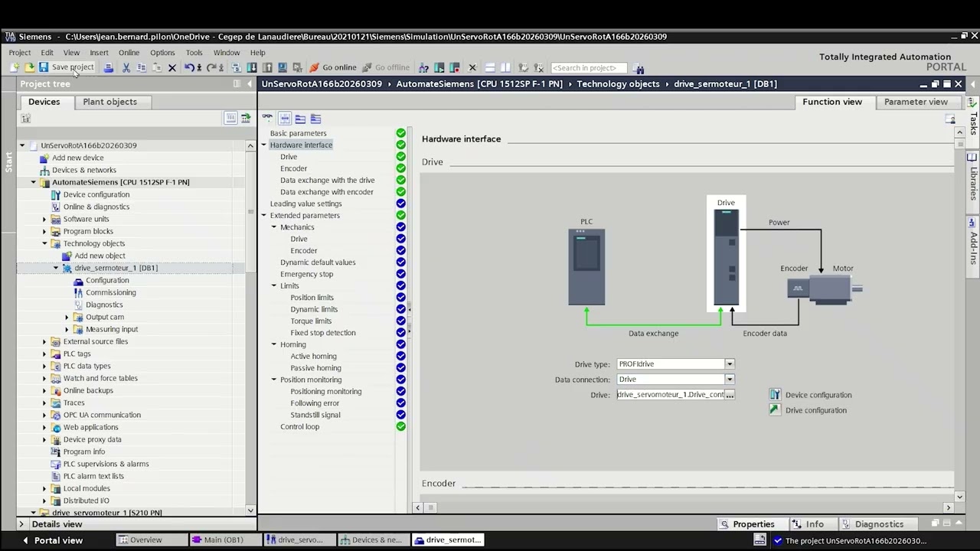This screenshot has height=551, width=980.
Task: Click the Redo arrow icon
Action: (x=211, y=67)
